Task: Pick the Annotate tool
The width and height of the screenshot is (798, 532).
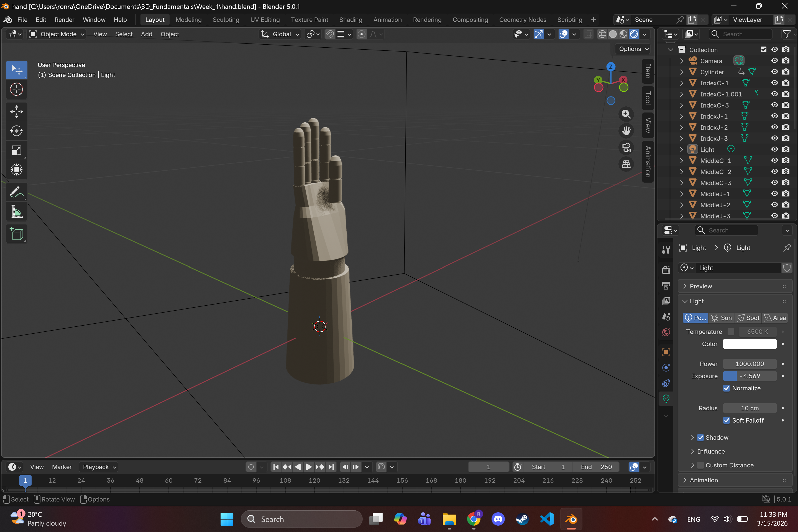Action: point(17,192)
